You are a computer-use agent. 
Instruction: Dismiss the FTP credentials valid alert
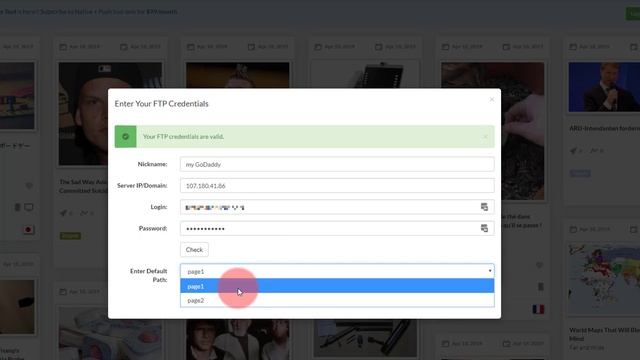click(485, 136)
